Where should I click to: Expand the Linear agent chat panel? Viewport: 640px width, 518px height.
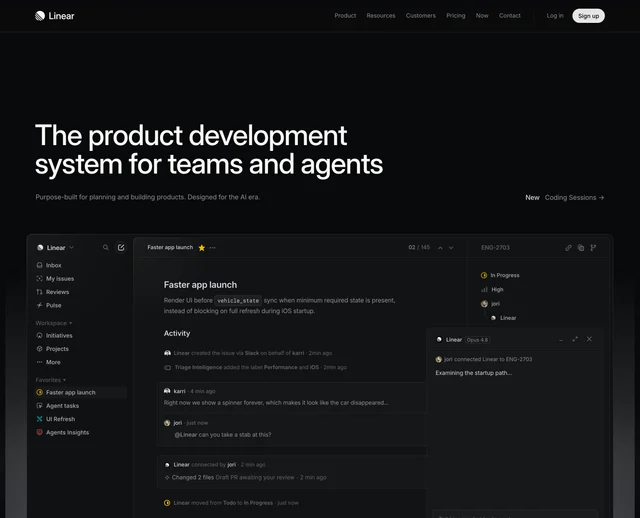575,339
